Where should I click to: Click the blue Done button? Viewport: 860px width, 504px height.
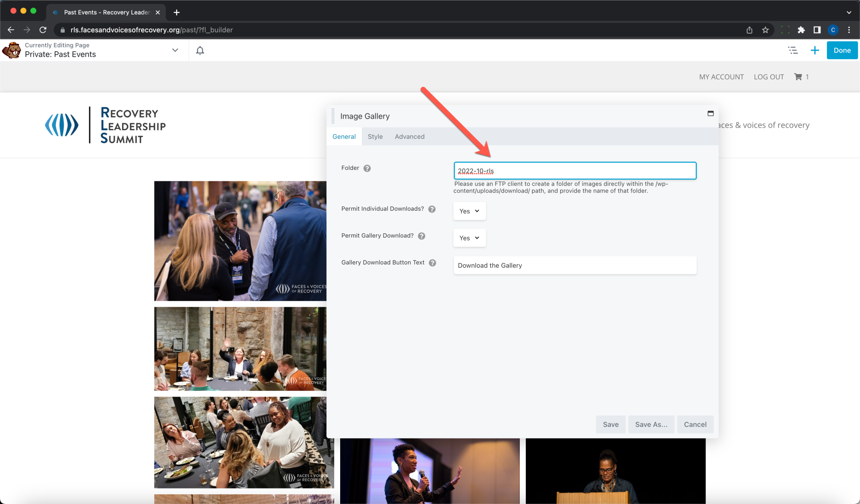point(842,50)
